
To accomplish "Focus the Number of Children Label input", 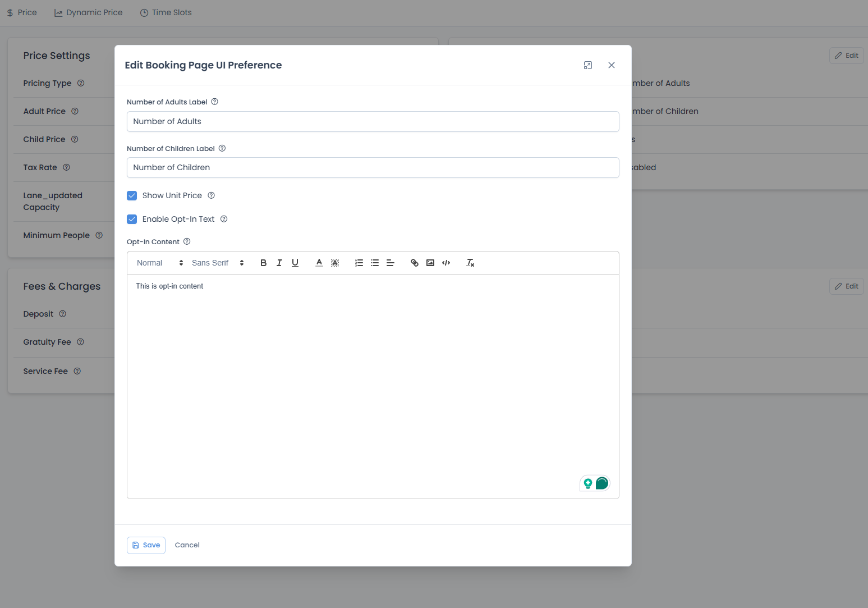I will (x=373, y=167).
